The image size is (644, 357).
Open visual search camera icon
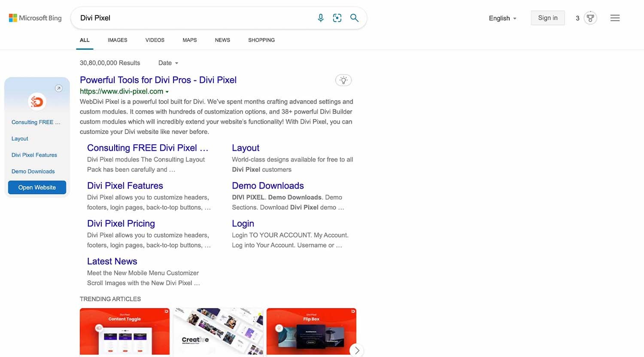tap(337, 18)
